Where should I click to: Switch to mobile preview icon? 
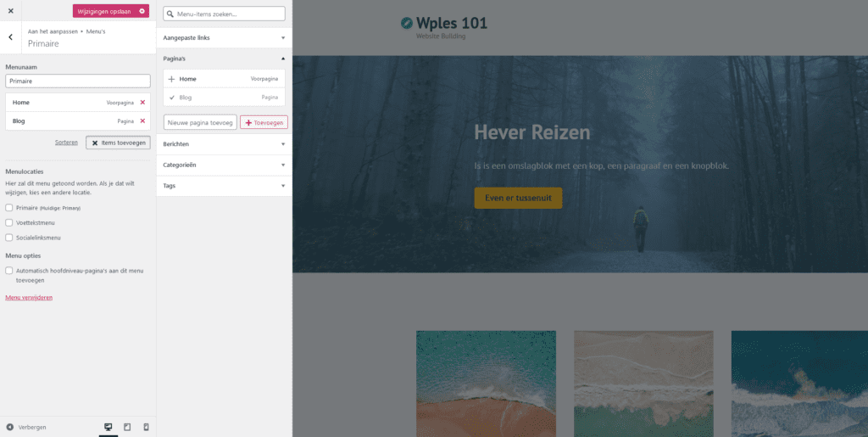click(146, 427)
